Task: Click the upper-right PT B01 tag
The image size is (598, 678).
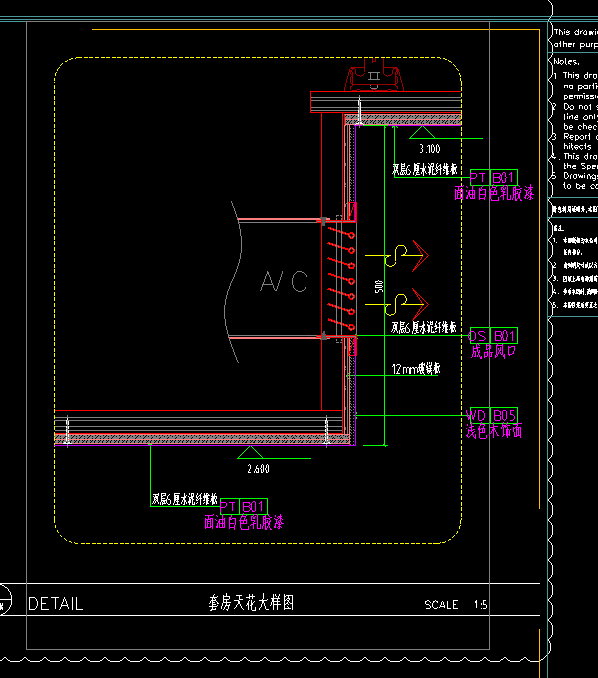Action: point(493,178)
